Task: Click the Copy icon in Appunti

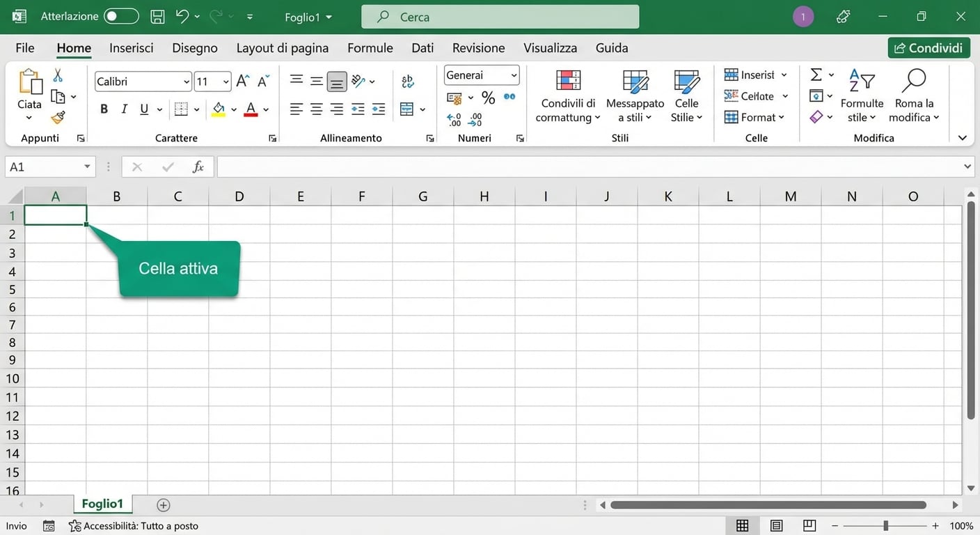Action: pos(58,97)
